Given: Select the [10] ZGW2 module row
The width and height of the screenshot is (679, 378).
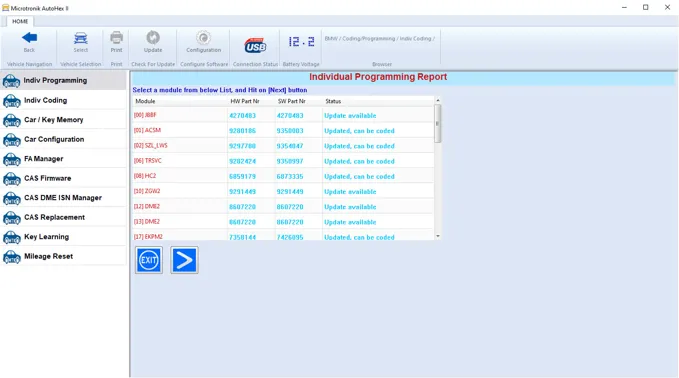Looking at the screenshot, I should tap(283, 191).
